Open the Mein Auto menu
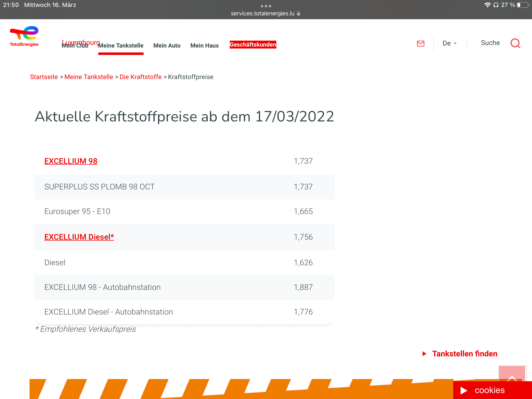 [167, 46]
